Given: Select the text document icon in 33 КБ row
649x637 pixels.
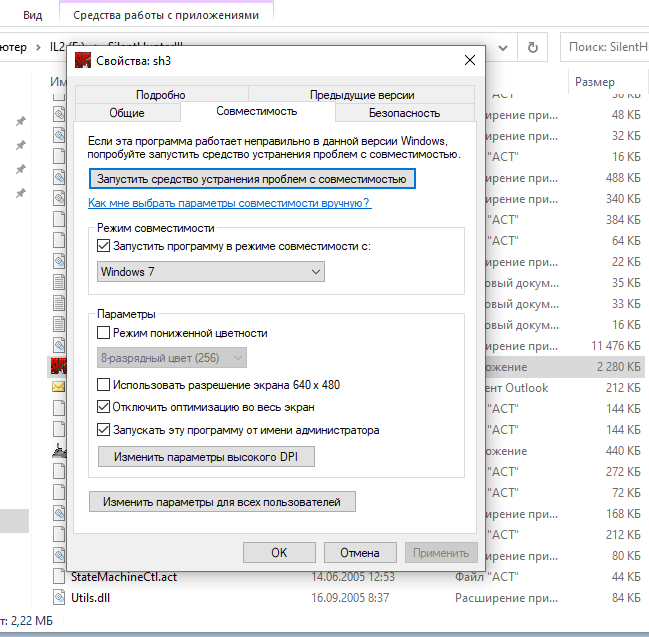Looking at the screenshot, I should pyautogui.click(x=59, y=303).
